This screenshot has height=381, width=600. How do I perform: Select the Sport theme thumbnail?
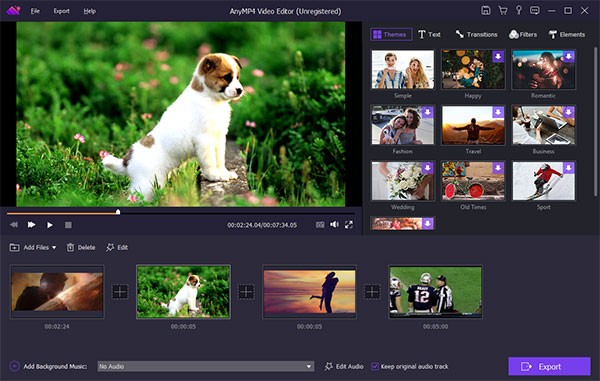pos(543,181)
